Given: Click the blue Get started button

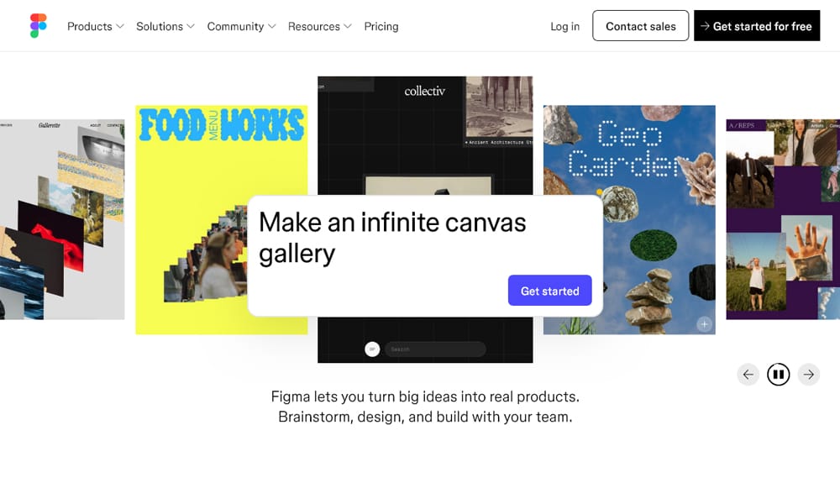Looking at the screenshot, I should tap(549, 291).
